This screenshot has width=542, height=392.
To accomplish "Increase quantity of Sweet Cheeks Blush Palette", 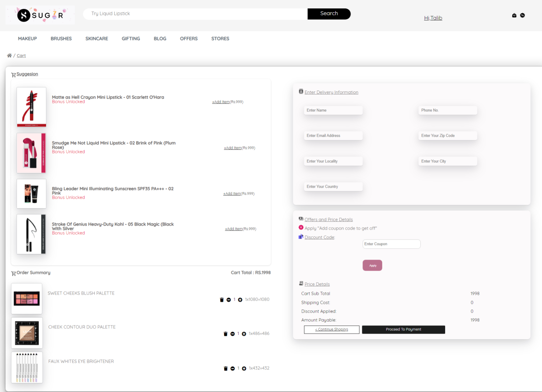I will point(240,300).
